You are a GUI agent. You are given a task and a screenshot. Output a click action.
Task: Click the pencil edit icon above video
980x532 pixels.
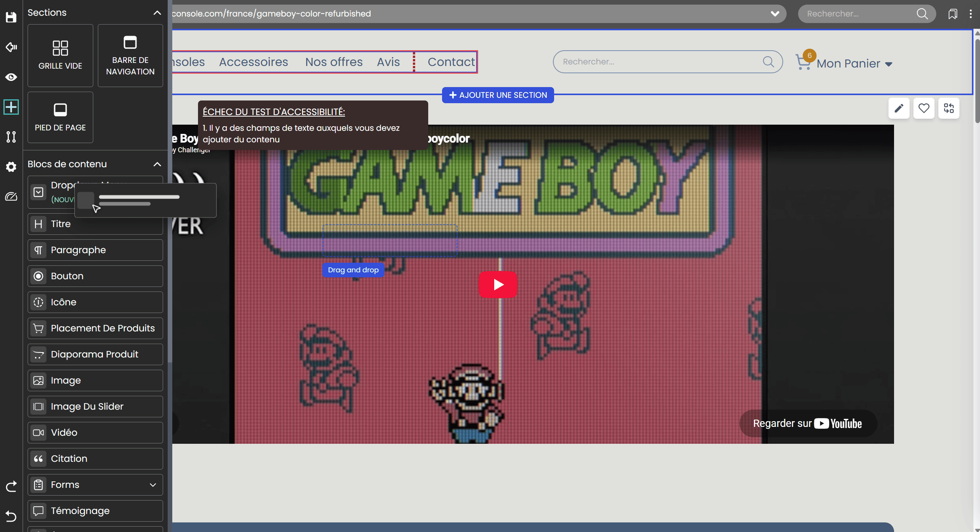[x=899, y=108]
